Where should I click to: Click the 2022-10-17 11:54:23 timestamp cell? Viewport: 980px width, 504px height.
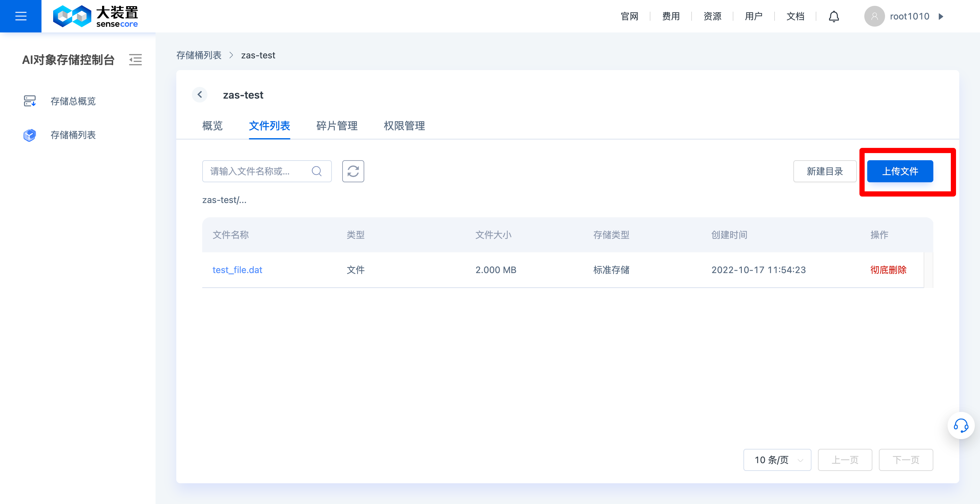pos(758,270)
